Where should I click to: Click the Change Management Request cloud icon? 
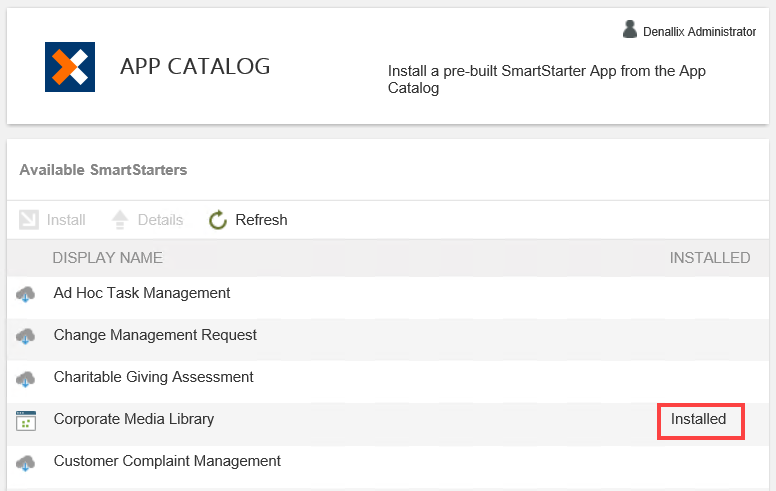26,336
